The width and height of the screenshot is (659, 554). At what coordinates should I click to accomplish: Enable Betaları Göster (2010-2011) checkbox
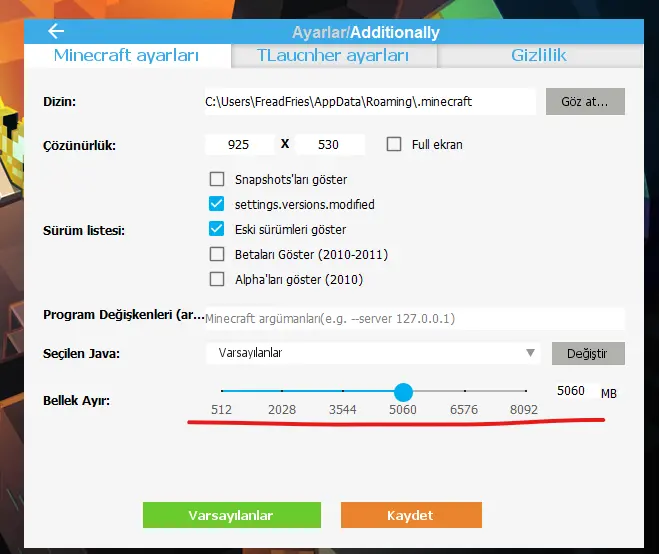(x=217, y=254)
